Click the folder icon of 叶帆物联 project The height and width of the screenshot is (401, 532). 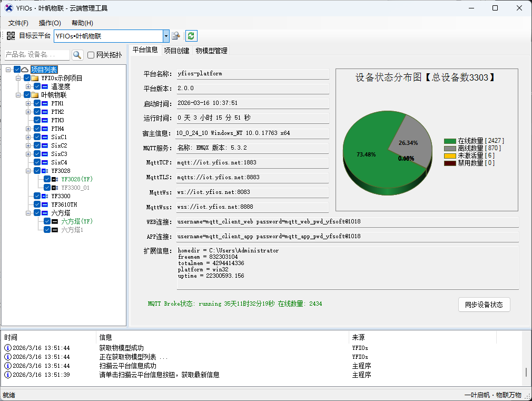click(35, 94)
